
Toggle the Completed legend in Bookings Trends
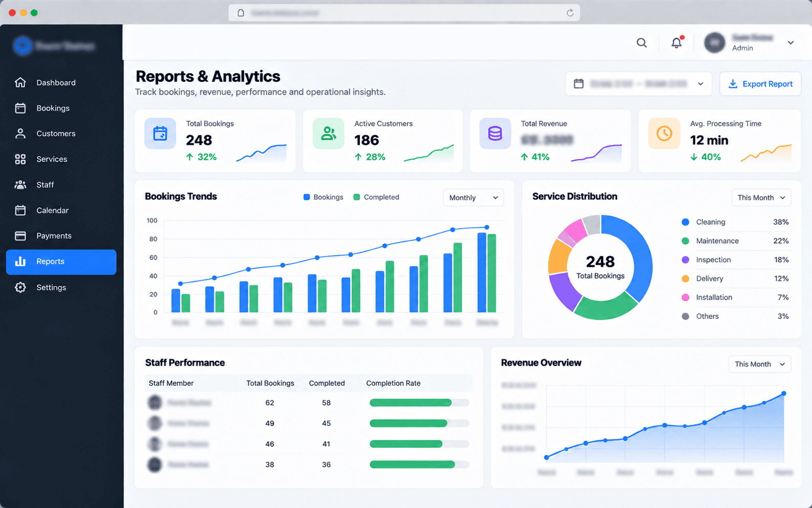(x=376, y=197)
